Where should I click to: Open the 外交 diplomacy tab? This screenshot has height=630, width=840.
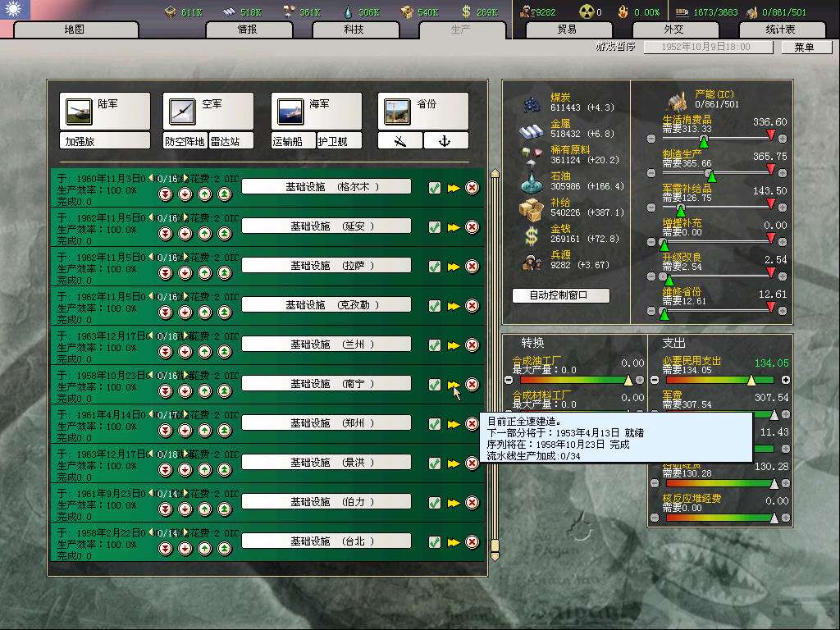pos(674,30)
